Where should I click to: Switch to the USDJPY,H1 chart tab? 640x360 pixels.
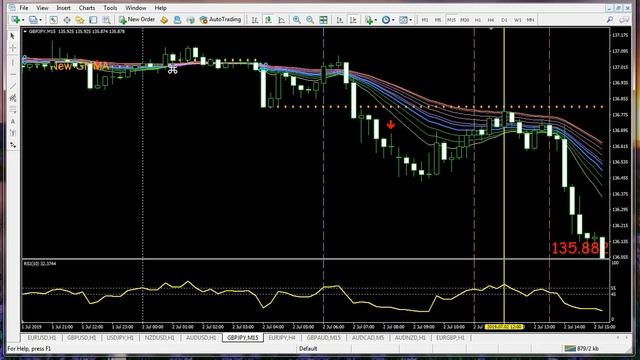pos(120,338)
